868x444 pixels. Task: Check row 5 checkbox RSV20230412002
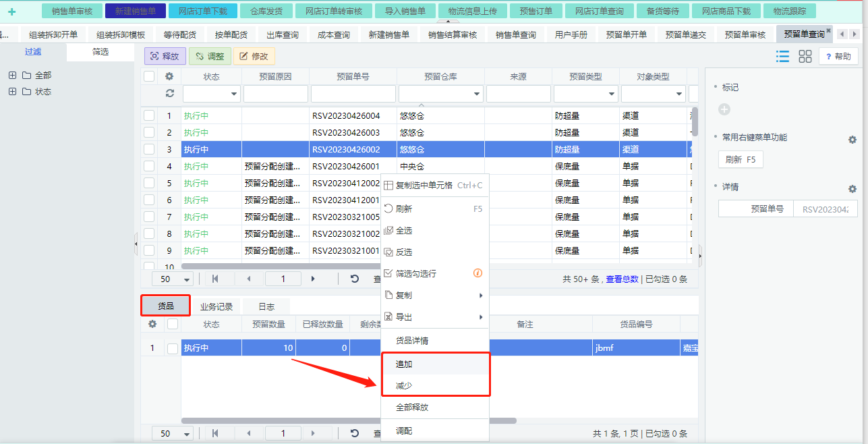(x=149, y=183)
